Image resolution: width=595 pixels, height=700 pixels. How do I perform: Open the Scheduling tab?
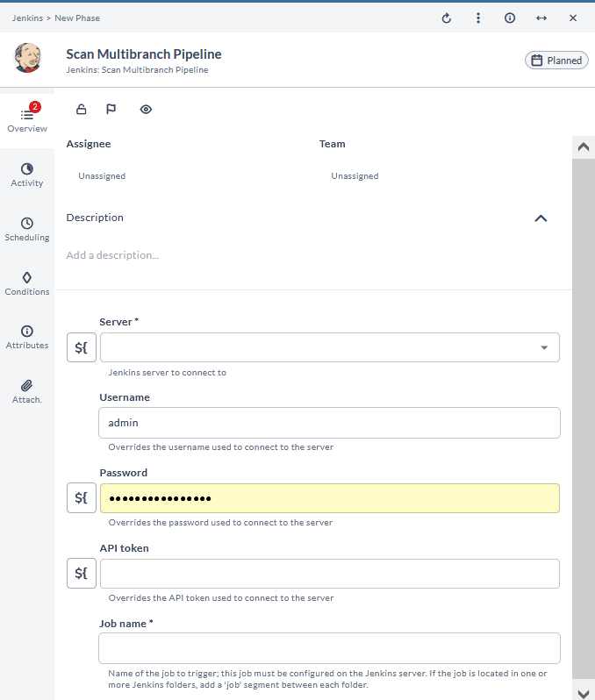pos(27,229)
